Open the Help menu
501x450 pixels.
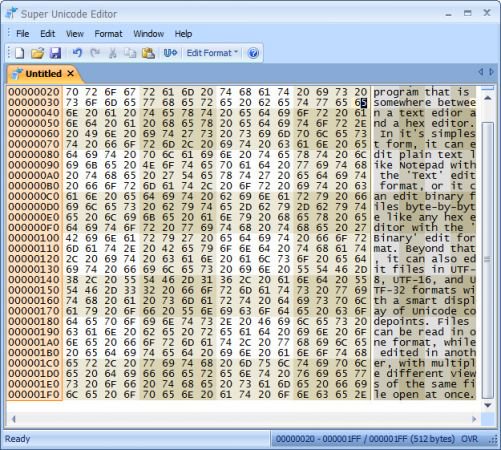pyautogui.click(x=183, y=34)
